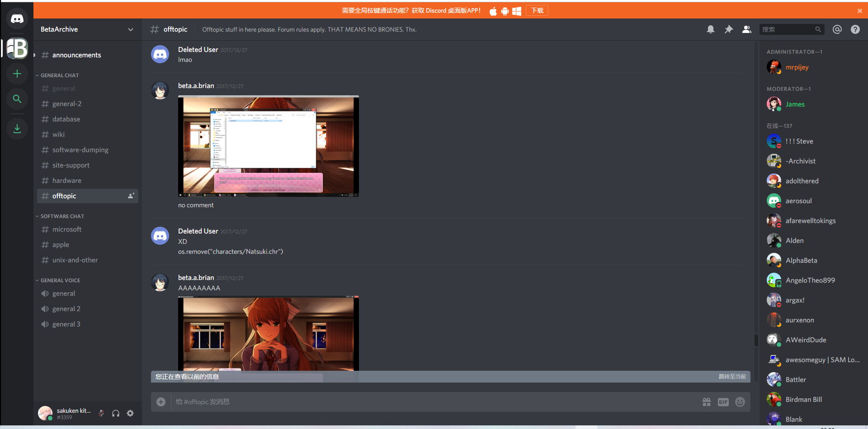Open the muted general text channel
The image size is (868, 429).
click(x=88, y=89)
